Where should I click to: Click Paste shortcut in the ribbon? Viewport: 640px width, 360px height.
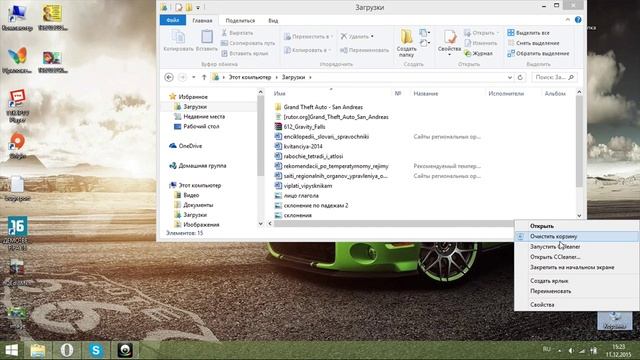point(245,53)
